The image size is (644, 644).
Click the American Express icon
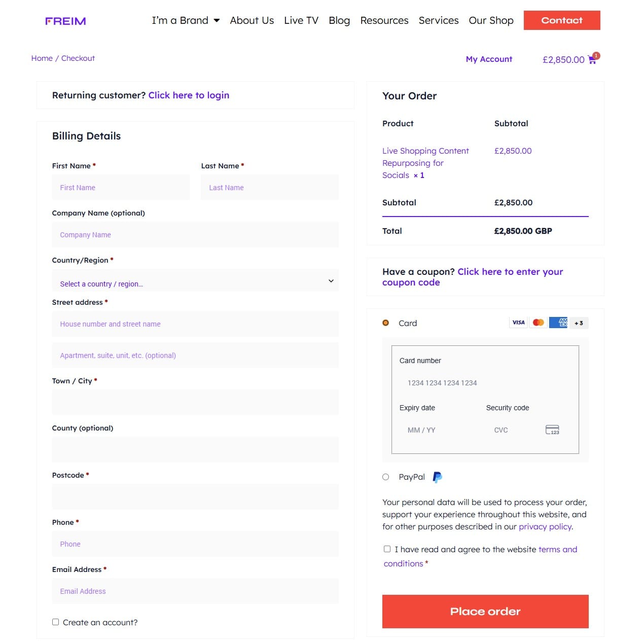tap(558, 323)
